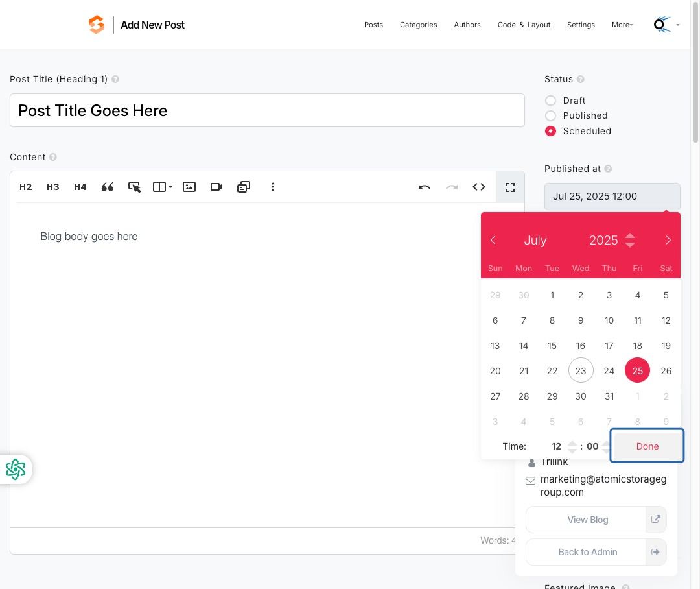The height and width of the screenshot is (589, 700).
Task: Select the Draft status
Action: coord(550,101)
